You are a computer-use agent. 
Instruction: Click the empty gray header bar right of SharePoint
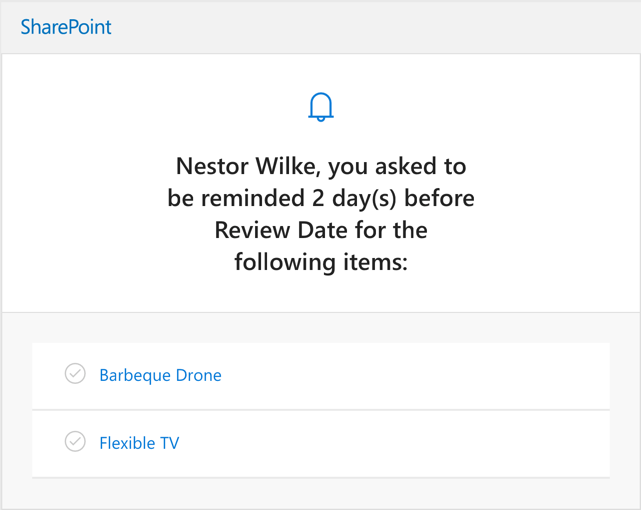pos(400,27)
